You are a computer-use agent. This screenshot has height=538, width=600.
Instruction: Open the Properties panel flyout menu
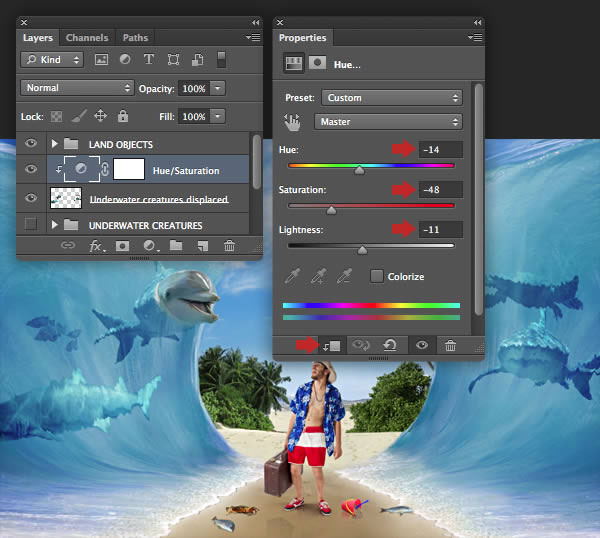[x=475, y=37]
